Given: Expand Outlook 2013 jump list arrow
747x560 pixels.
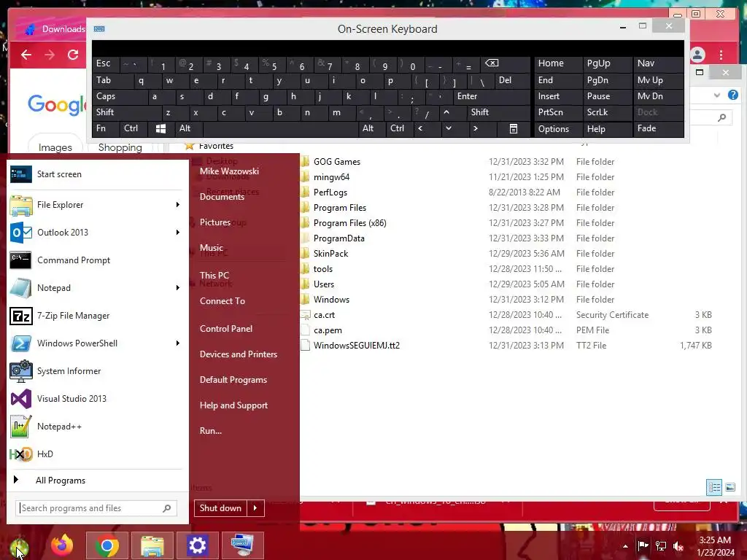Looking at the screenshot, I should [178, 233].
